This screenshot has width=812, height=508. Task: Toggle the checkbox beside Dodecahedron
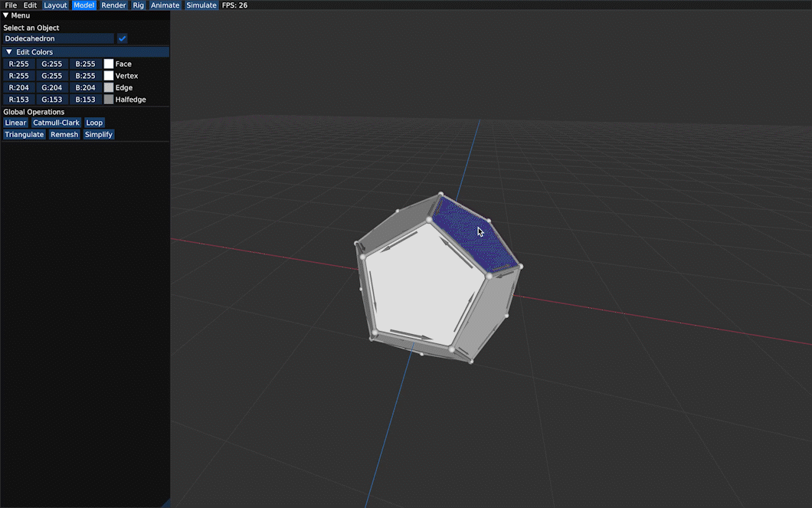123,38
